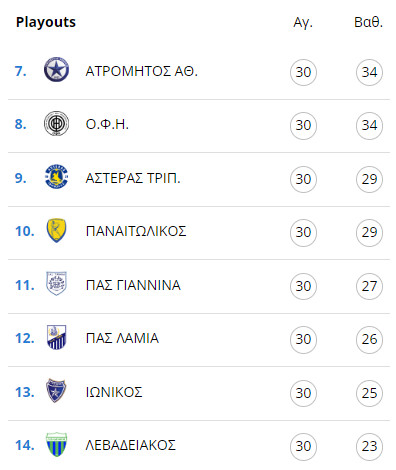Click Atromitos points circle showing 34
This screenshot has height=470, width=396.
point(369,72)
